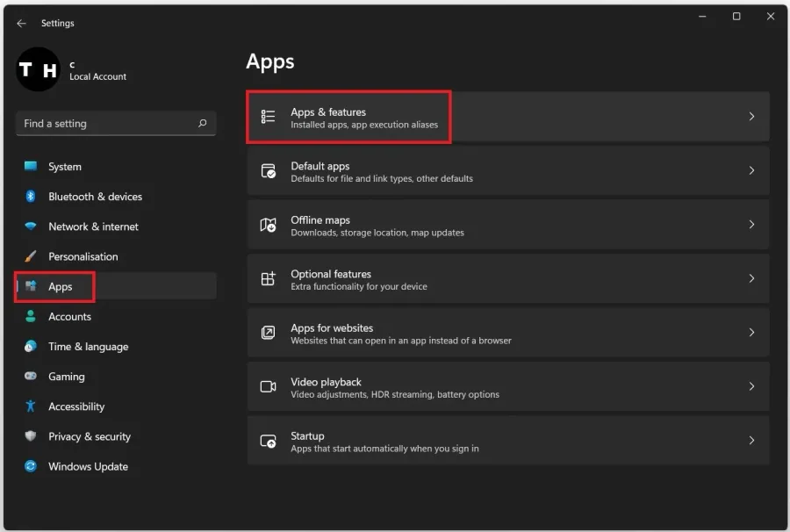
Task: Click 'Extra functionality for your device' text
Action: (359, 286)
